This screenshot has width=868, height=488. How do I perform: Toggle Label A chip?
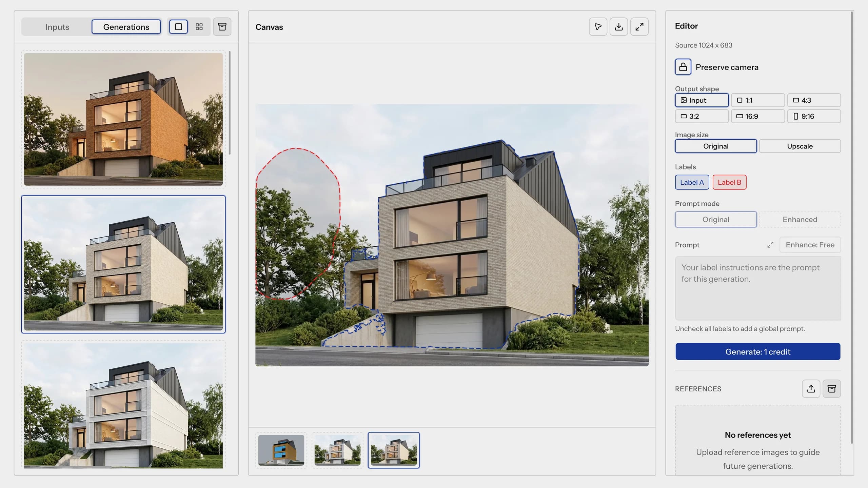click(692, 182)
